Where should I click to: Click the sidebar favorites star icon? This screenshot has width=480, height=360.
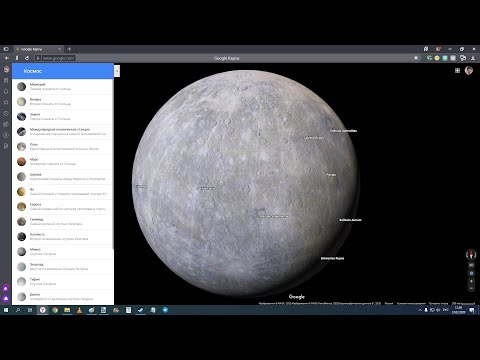pos(6,102)
